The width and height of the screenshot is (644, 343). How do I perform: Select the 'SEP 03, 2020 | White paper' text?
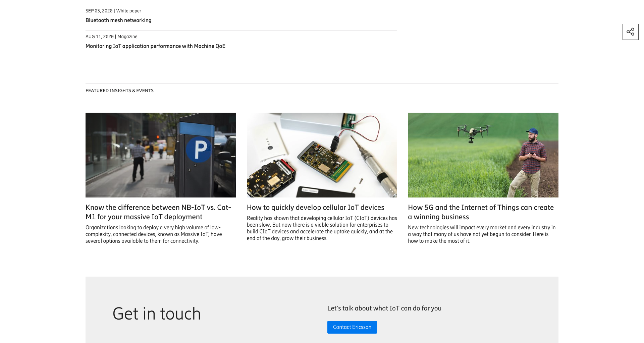click(x=113, y=11)
